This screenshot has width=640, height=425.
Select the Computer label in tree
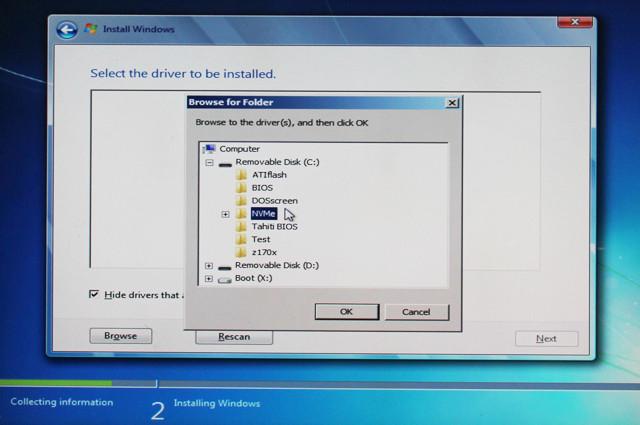[240, 149]
